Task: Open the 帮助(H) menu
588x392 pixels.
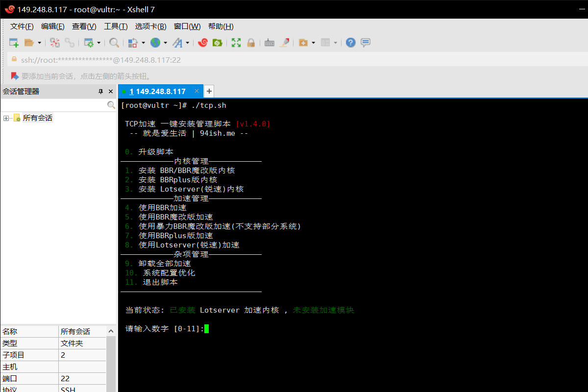Action: (220, 26)
